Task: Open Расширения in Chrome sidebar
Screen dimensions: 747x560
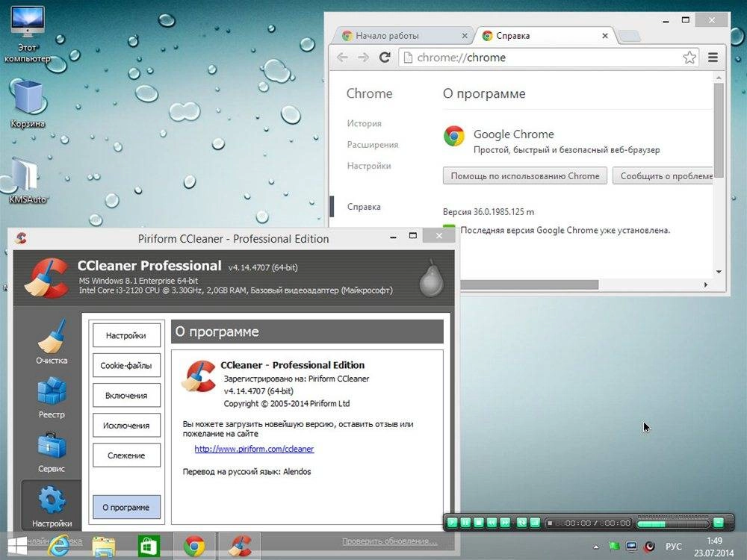Action: pos(373,145)
